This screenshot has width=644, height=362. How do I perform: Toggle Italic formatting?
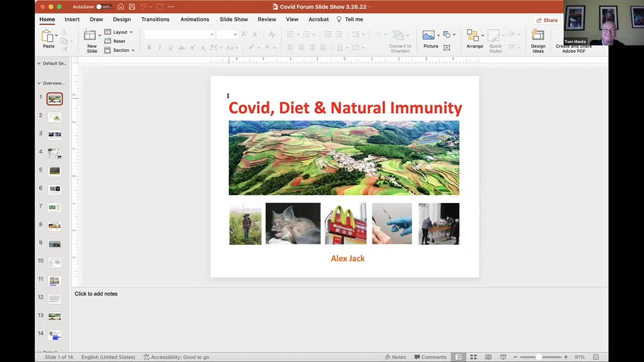[x=159, y=47]
